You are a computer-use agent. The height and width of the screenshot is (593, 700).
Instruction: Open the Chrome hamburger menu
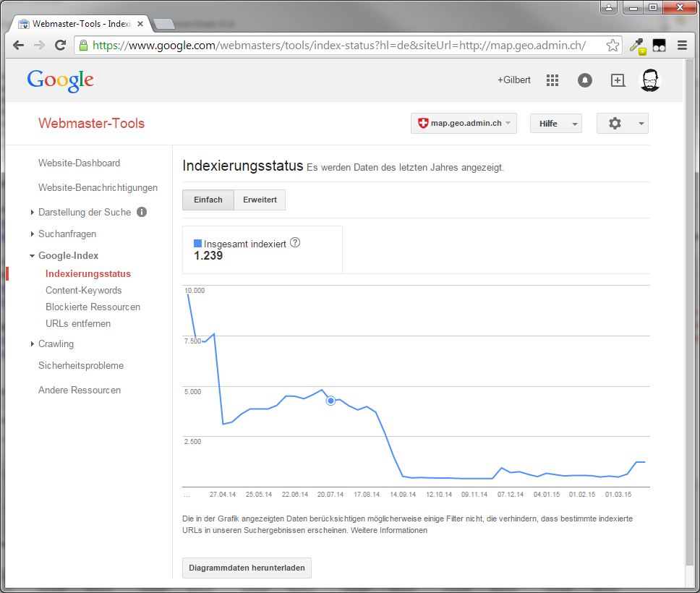point(682,45)
